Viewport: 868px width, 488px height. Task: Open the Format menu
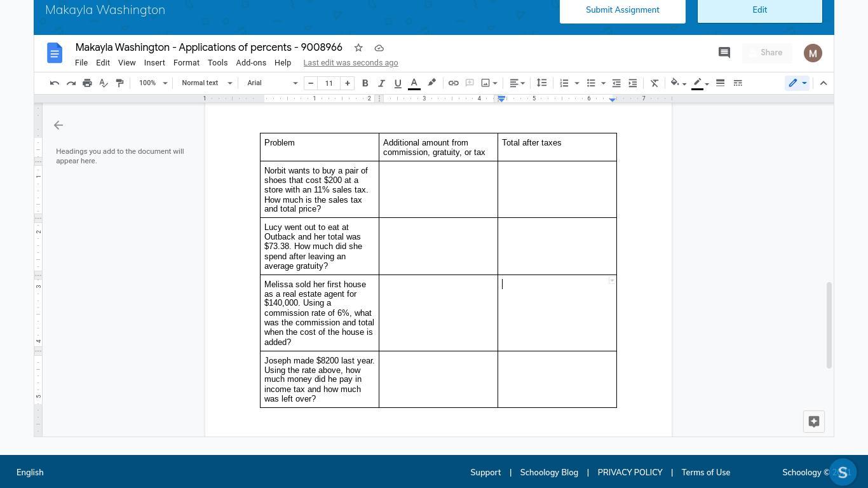[x=186, y=63]
